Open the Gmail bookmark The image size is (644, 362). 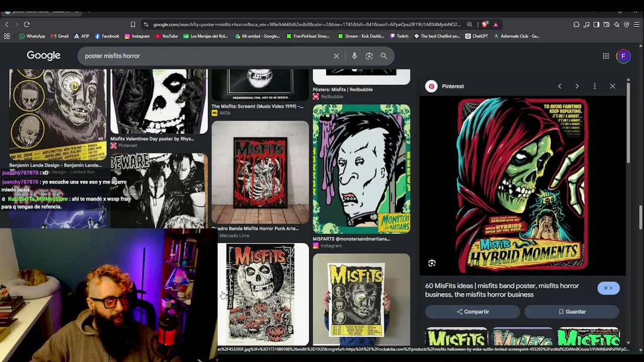click(59, 36)
